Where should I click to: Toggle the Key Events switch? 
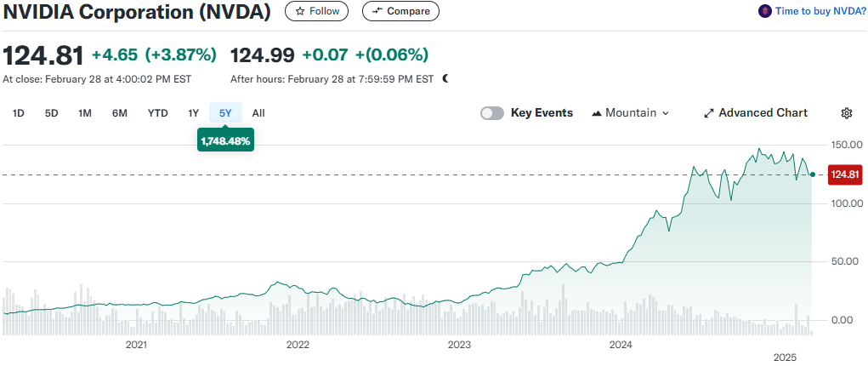point(492,113)
